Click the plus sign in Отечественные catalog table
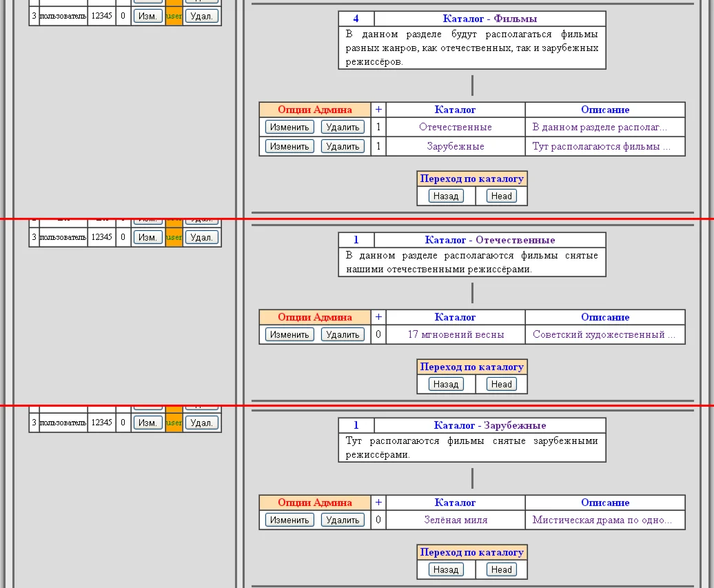Viewport: 714px width, 588px height. [378, 317]
